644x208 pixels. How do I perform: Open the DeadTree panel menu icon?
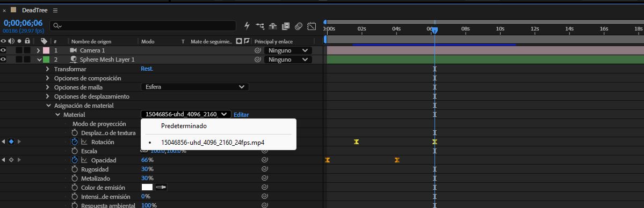pos(55,10)
